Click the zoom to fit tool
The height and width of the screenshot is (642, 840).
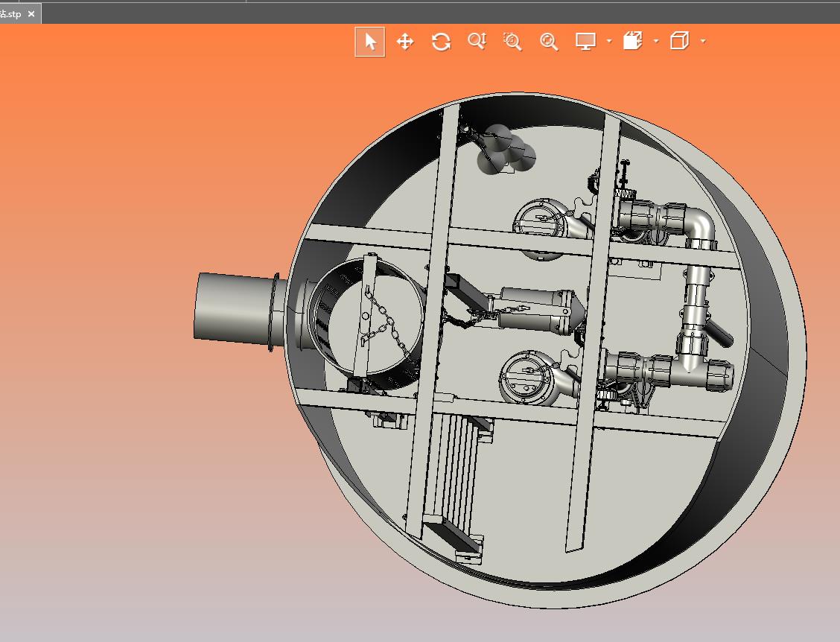tap(549, 41)
